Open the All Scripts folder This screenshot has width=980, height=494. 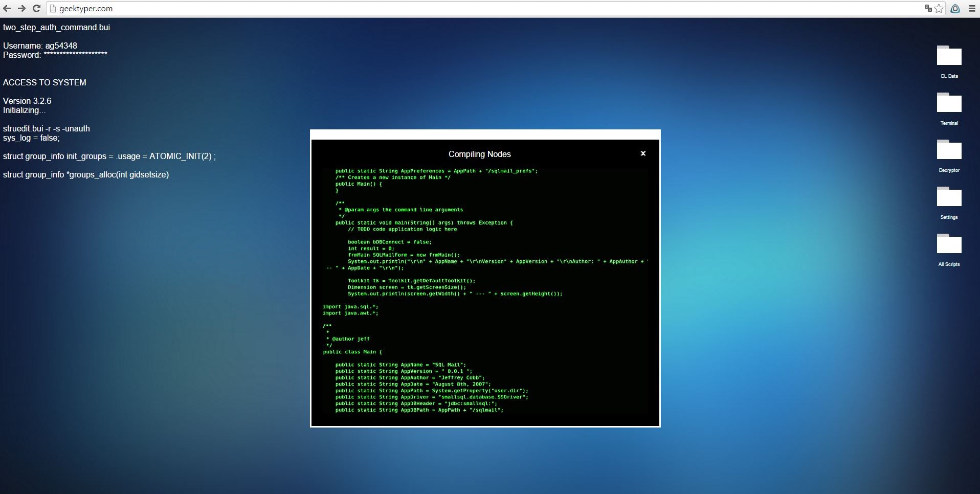pos(949,244)
